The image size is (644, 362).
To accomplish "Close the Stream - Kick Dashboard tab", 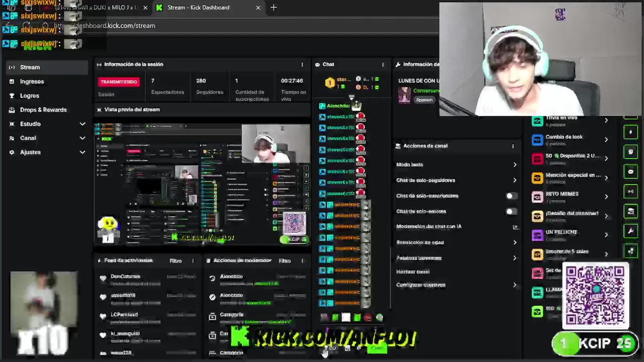I will click(x=258, y=8).
